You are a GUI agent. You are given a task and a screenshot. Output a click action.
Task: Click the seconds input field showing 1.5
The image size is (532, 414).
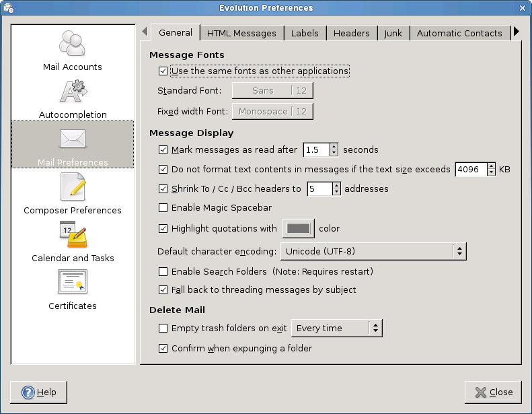click(x=316, y=149)
